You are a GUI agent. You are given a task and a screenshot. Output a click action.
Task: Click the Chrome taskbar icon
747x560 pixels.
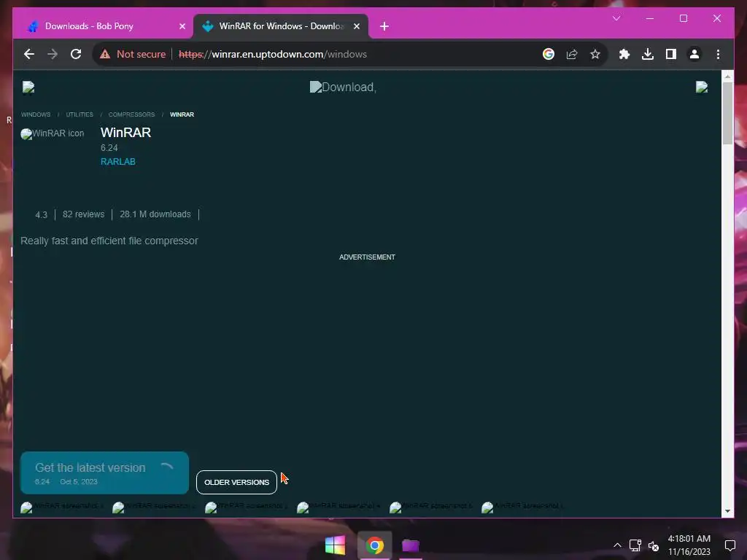374,545
